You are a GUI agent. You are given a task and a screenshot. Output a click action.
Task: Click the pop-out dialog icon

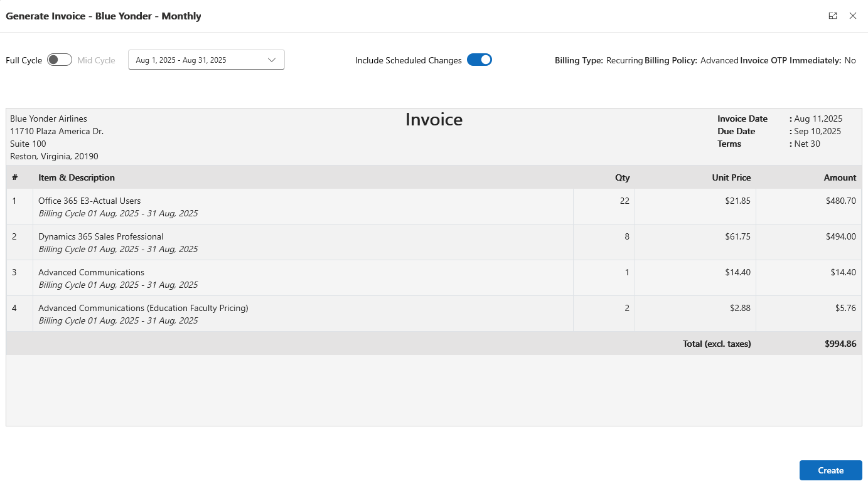click(833, 16)
